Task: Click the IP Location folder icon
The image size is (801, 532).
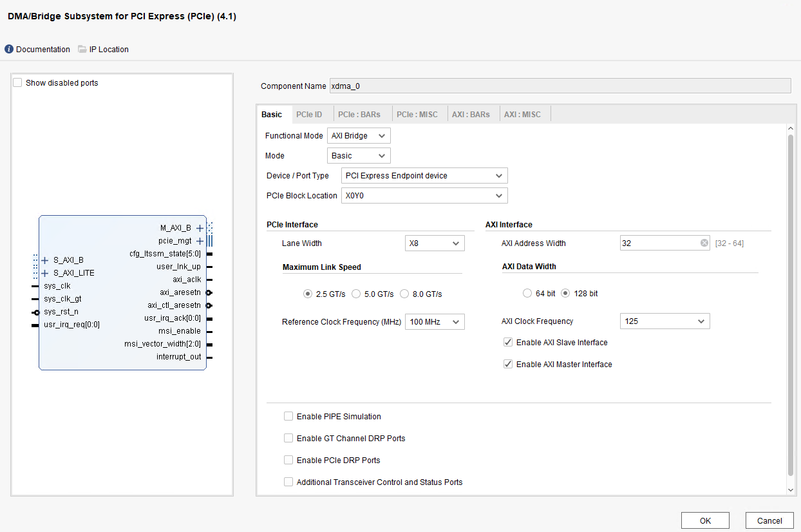Action: (82, 49)
